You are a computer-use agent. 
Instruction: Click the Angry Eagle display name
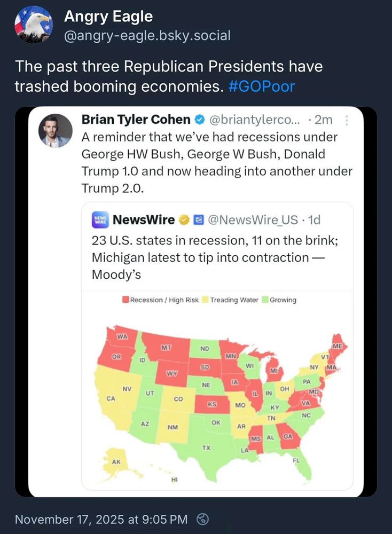point(108,17)
